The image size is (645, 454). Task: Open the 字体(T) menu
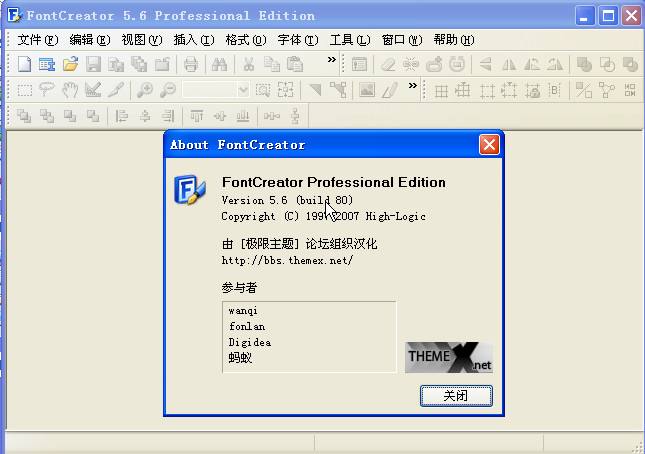[298, 40]
